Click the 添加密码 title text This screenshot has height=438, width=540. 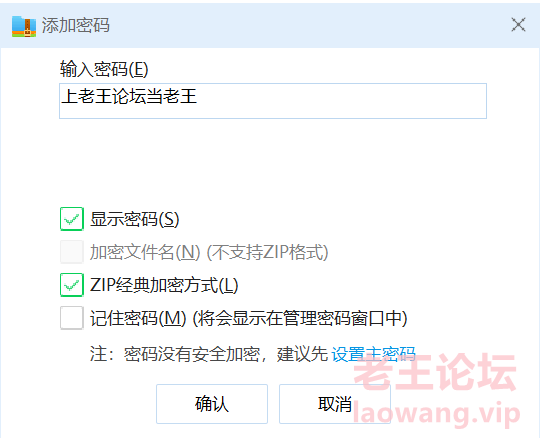pyautogui.click(x=76, y=25)
